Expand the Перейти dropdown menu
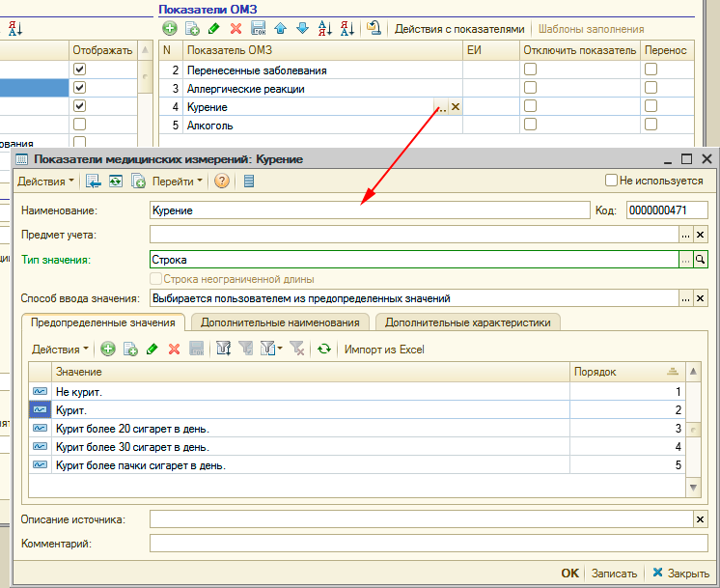The image size is (720, 588). pos(178,181)
